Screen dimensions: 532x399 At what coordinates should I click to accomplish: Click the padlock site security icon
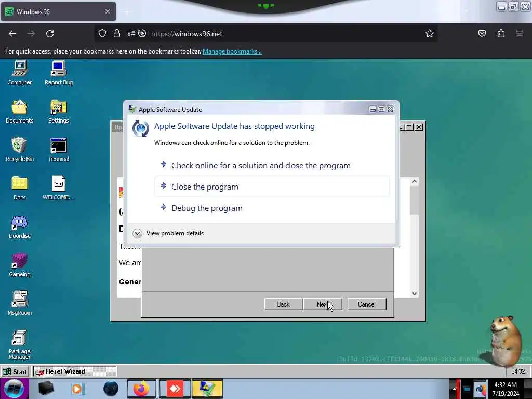click(117, 33)
